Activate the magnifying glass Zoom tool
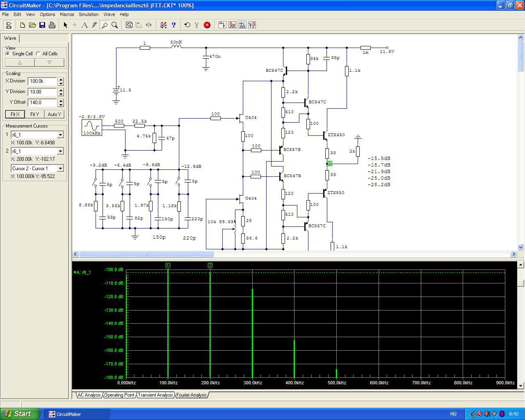 (x=115, y=25)
